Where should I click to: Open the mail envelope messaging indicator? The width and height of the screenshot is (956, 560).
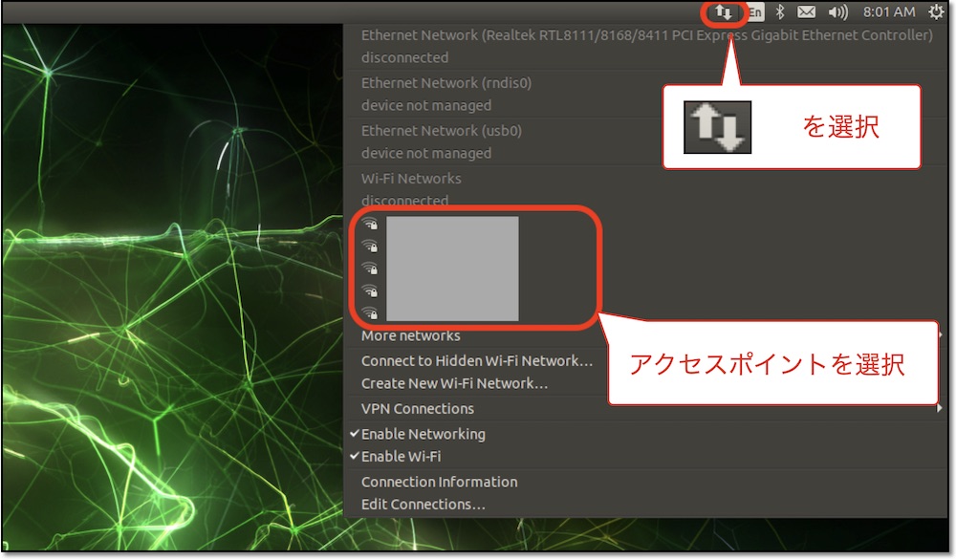(x=806, y=11)
